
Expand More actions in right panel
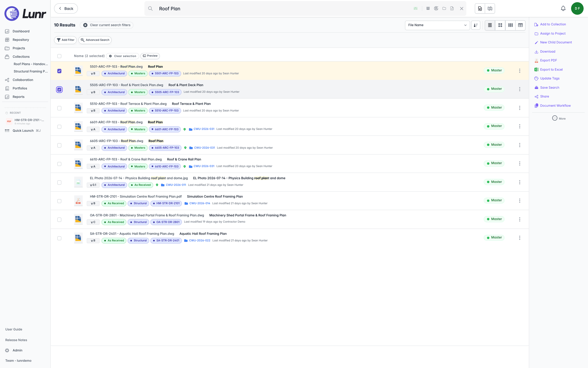tap(559, 118)
